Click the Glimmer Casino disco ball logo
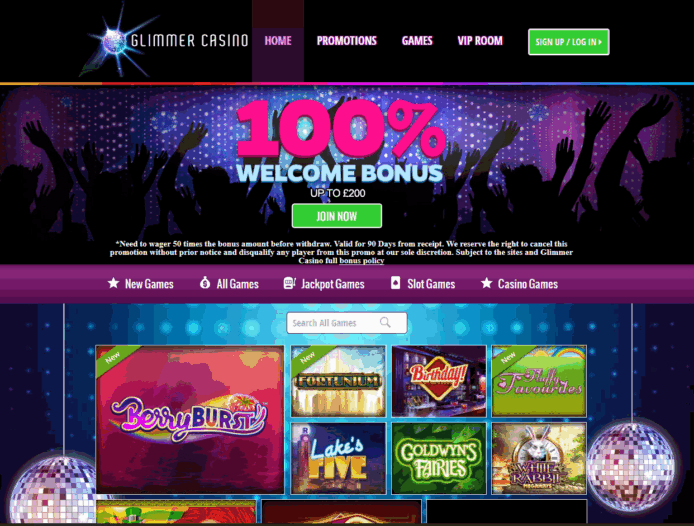 (116, 41)
